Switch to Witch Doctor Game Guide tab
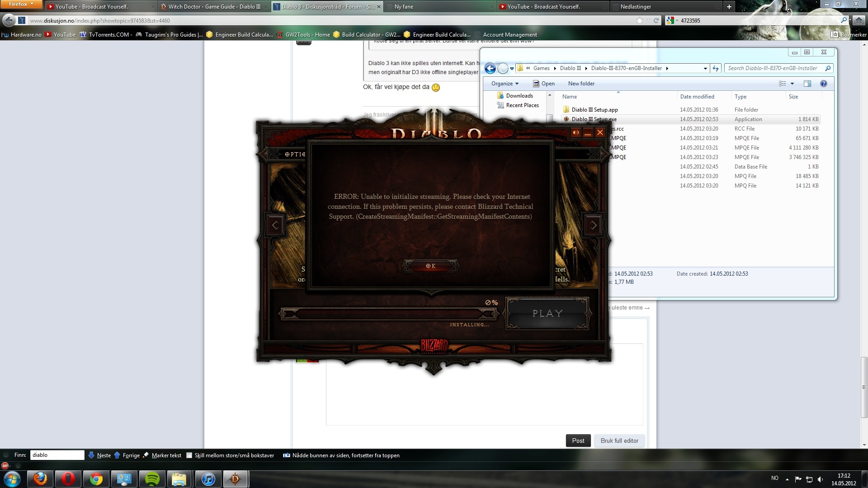 pos(213,7)
